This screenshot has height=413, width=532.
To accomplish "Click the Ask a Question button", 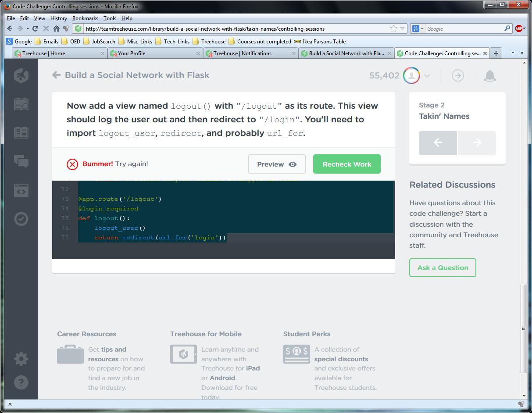I will click(x=443, y=267).
